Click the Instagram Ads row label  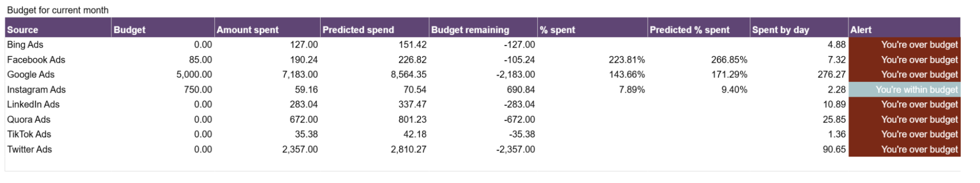click(x=36, y=90)
